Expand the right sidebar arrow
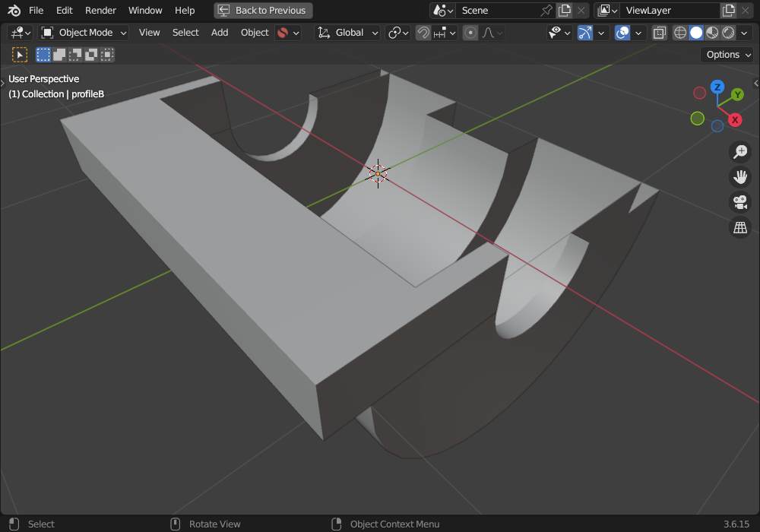This screenshot has width=760, height=532. tap(756, 84)
